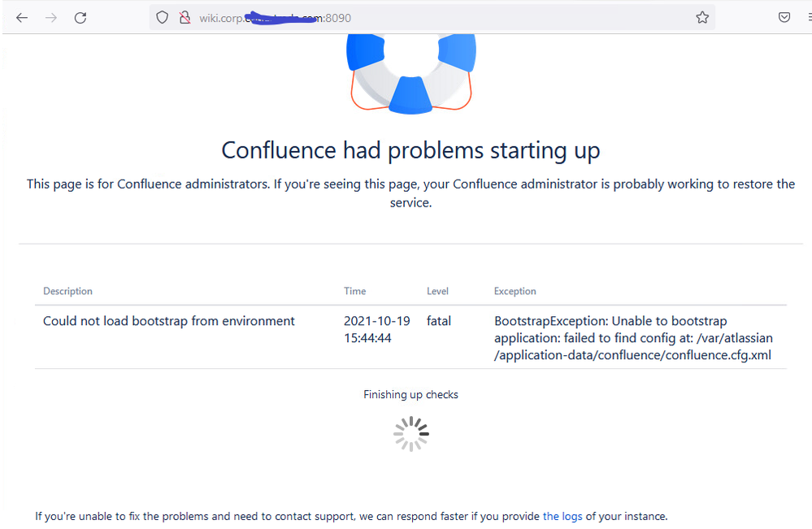Image resolution: width=812 pixels, height=529 pixels.
Task: Reload the Confluence error page
Action: click(80, 16)
